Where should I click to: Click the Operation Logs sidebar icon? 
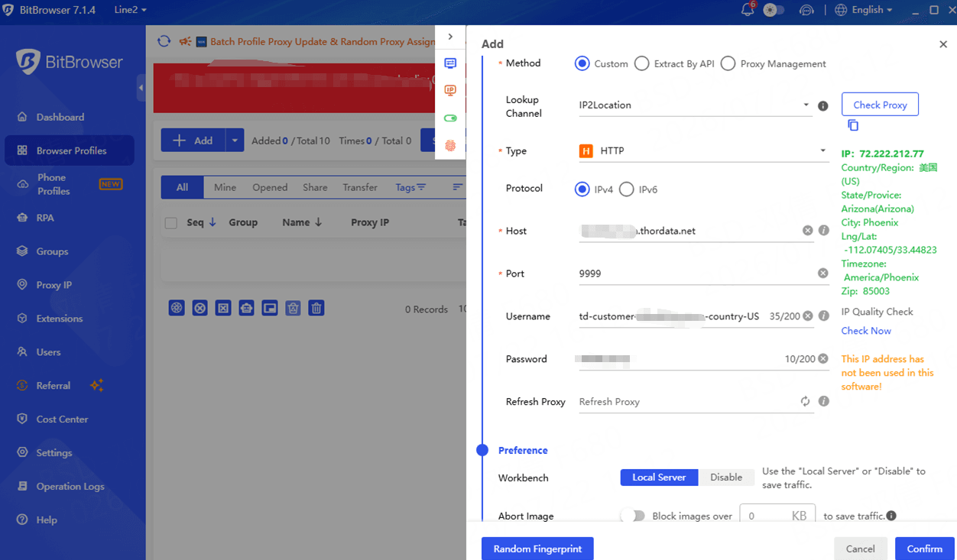(x=21, y=487)
